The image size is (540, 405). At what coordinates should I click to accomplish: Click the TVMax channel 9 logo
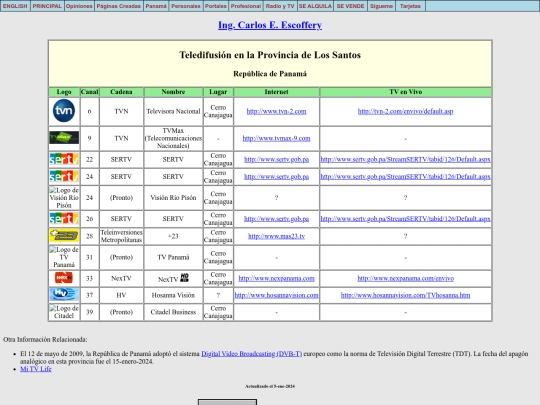click(64, 137)
